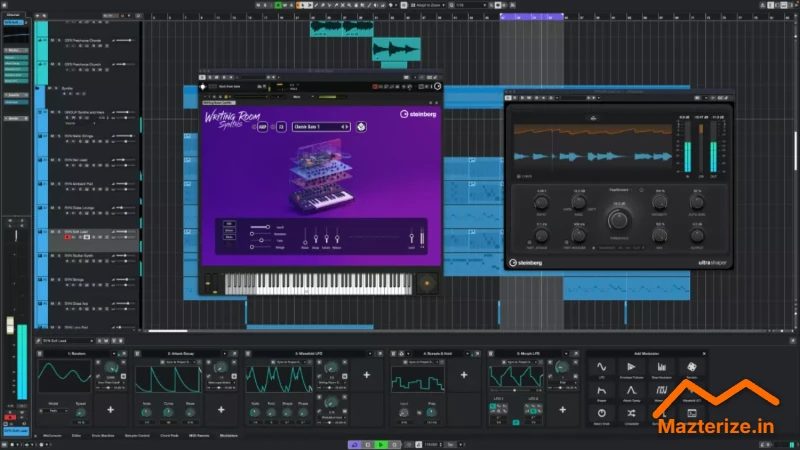Click the Ratio knob in UltraShaper
The height and width of the screenshot is (450, 800).
[x=541, y=203]
